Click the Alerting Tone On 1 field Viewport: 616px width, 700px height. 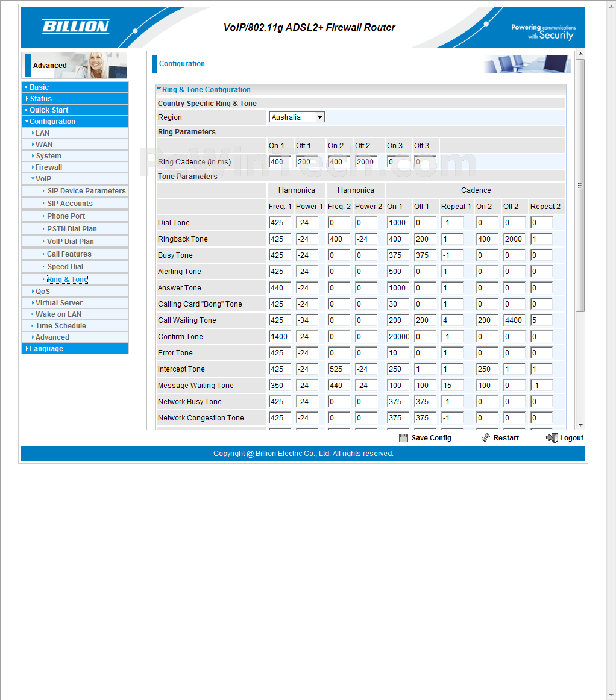click(398, 272)
